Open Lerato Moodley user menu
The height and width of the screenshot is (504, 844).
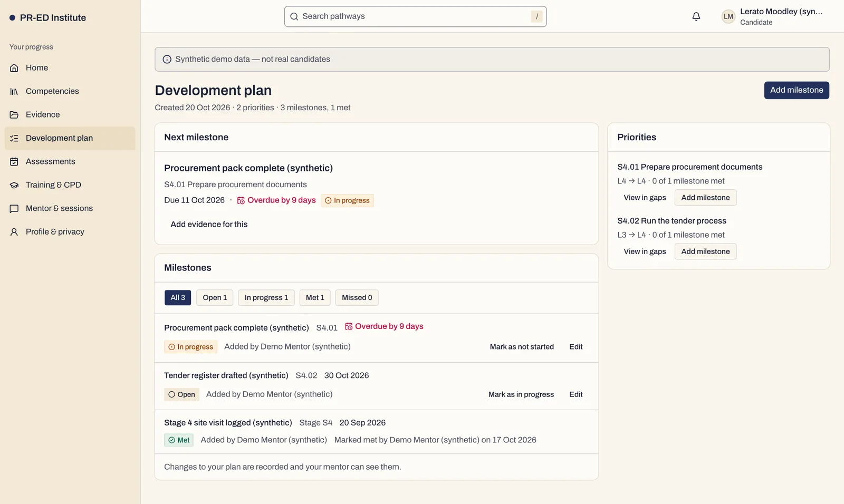pyautogui.click(x=773, y=16)
